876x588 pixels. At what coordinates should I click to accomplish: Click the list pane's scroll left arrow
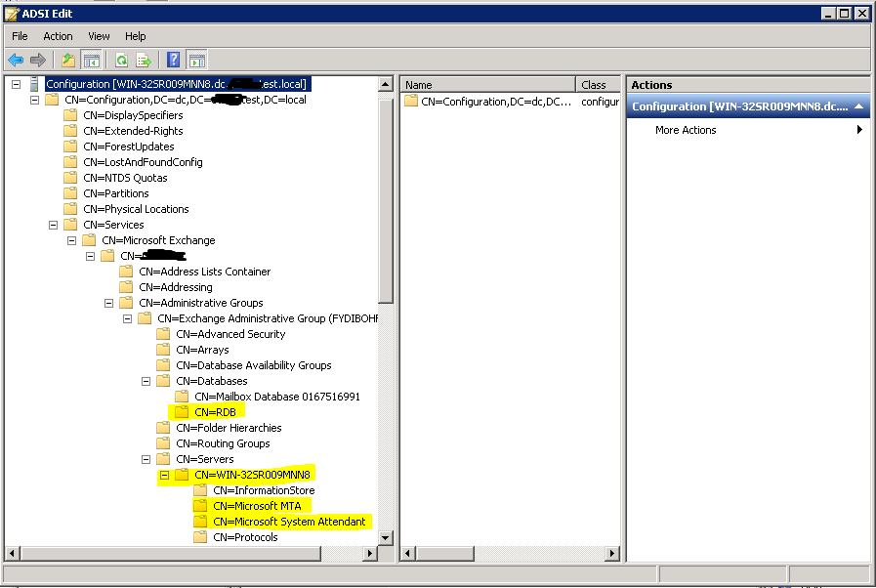(408, 554)
